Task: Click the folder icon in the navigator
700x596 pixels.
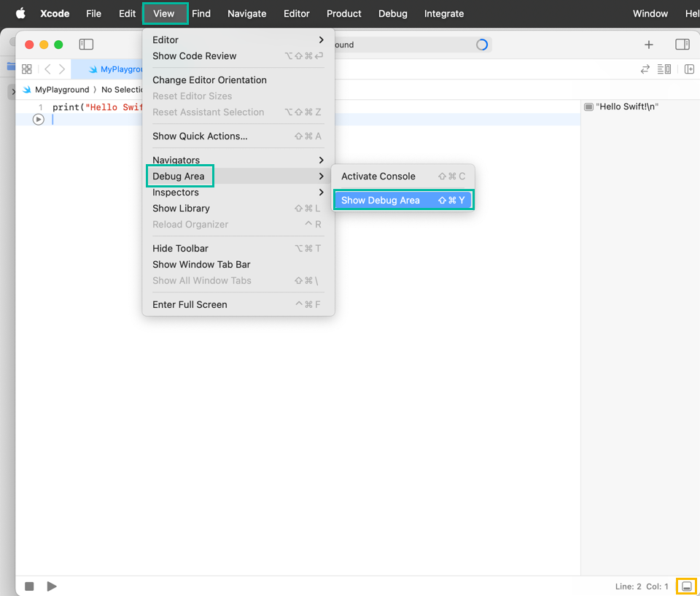Action: [x=11, y=66]
